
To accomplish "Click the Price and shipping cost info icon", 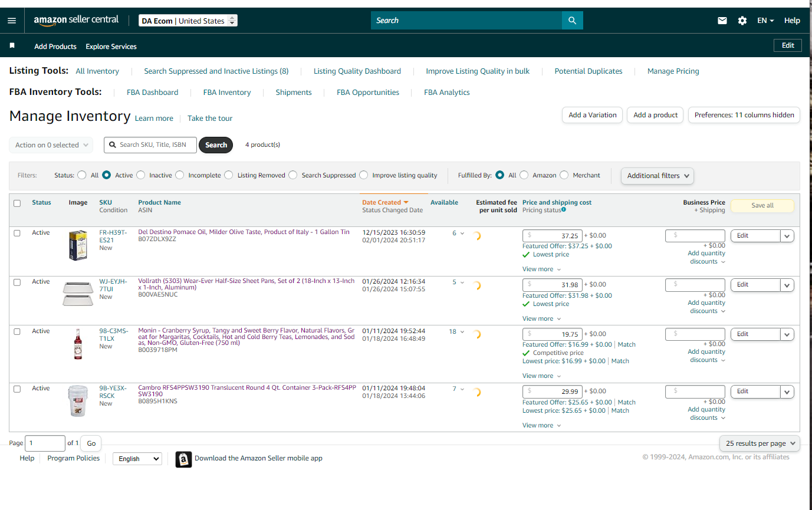I will coord(564,209).
